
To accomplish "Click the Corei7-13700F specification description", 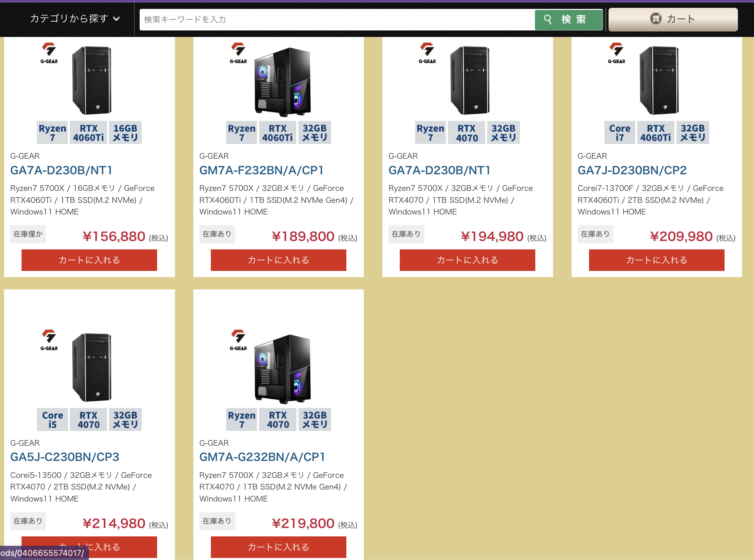I will click(x=651, y=200).
